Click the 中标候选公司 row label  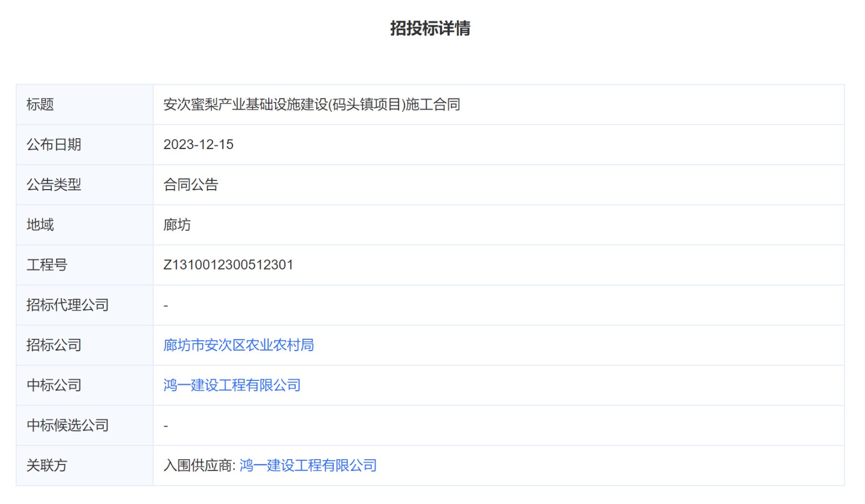coord(68,426)
